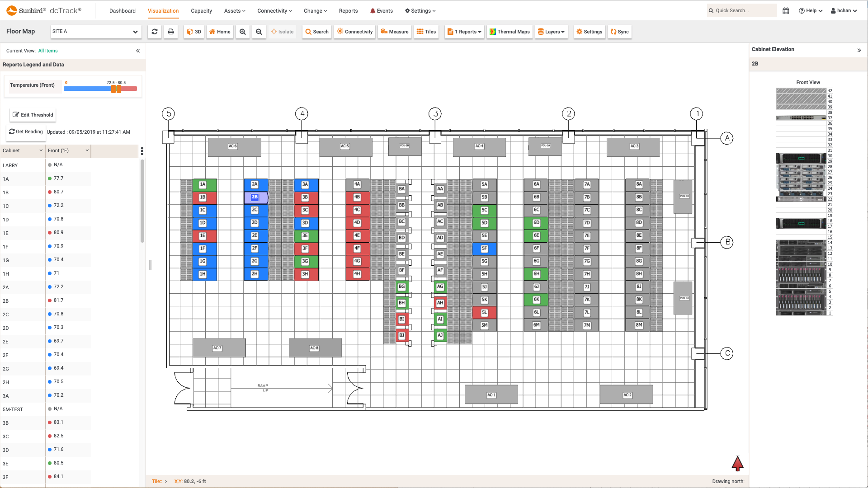
Task: Click the zoom in magnifier icon
Action: 243,32
